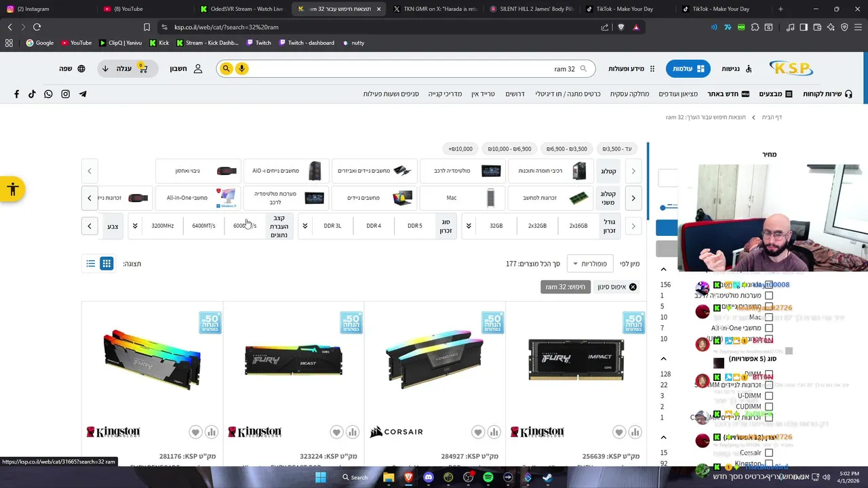
Task: Switch to list view display
Action: tap(90, 264)
